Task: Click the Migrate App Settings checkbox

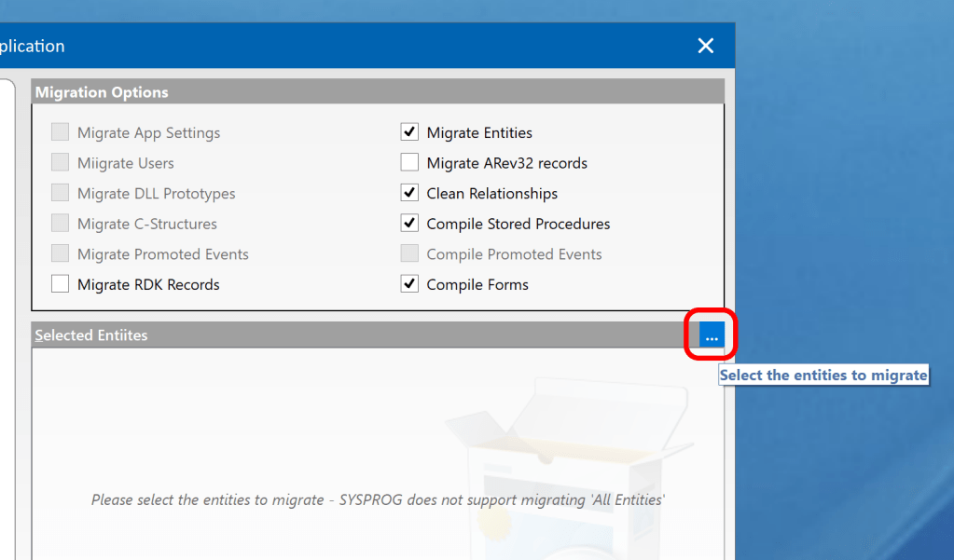Action: tap(60, 131)
